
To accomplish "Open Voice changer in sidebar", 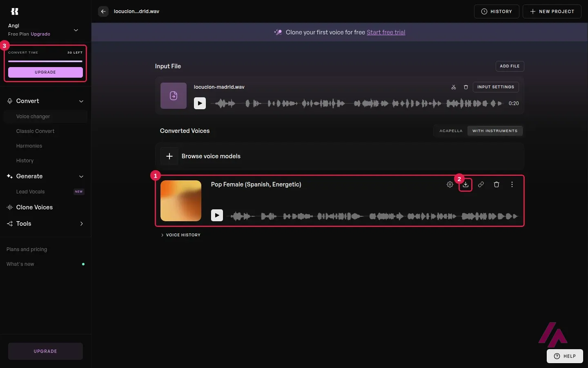I will click(45, 117).
